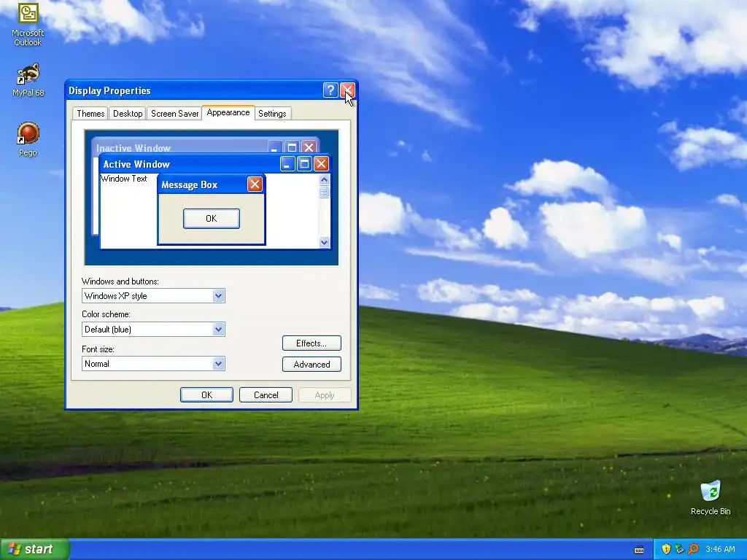Confirm with the OK button in Display Properties

coord(206,394)
